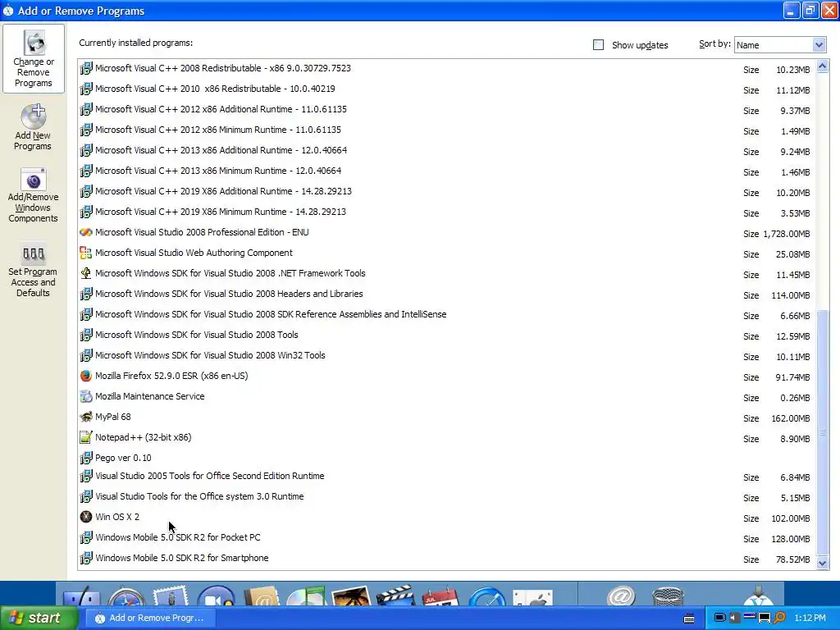
Task: Select the Win OS X 2 icon
Action: click(85, 517)
